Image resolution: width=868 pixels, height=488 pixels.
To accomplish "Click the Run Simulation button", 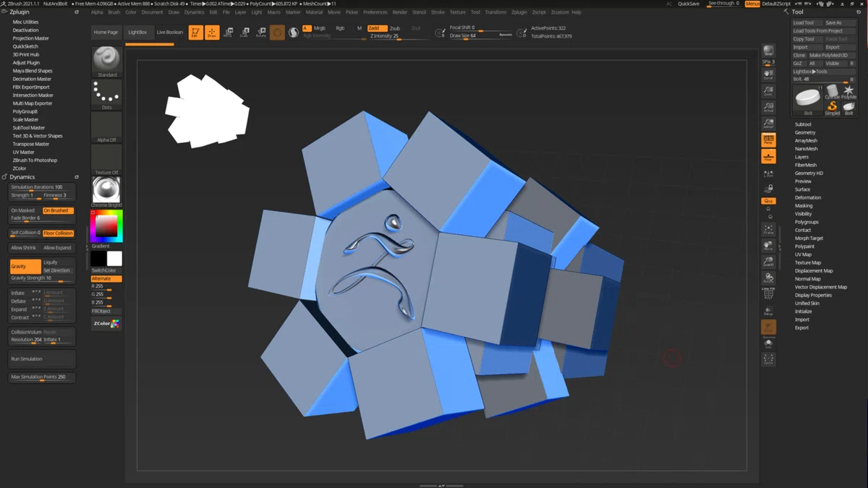I will click(x=42, y=359).
